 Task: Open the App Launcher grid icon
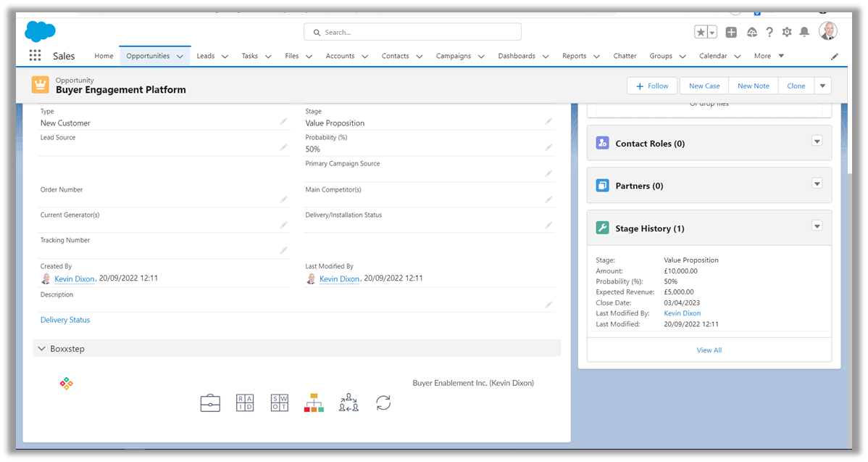pos(35,55)
